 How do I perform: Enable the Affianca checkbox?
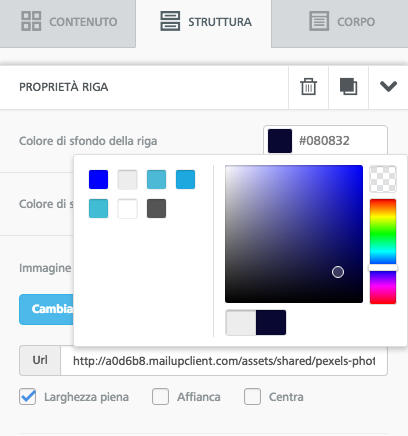(x=160, y=397)
